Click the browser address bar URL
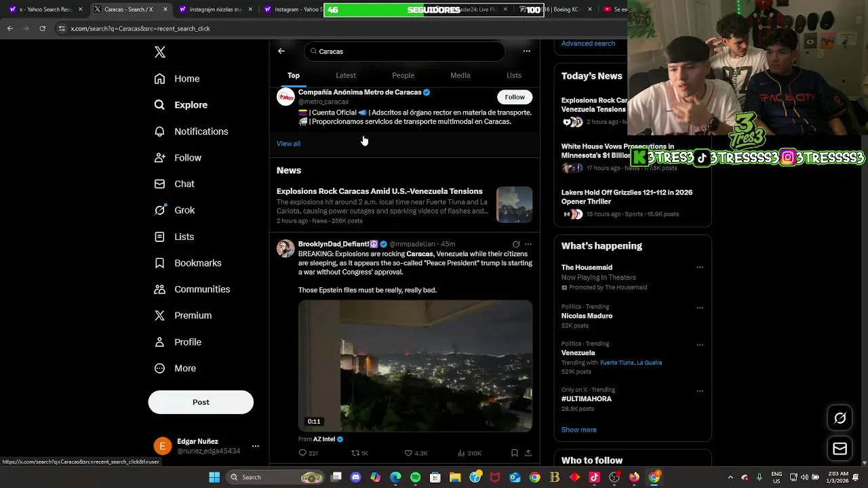 pyautogui.click(x=140, y=28)
